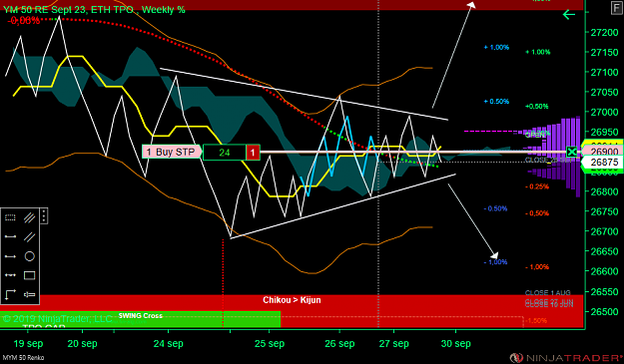Select the dotted rectangle region tool
Viewport: 624px width, 364px height.
(10, 217)
